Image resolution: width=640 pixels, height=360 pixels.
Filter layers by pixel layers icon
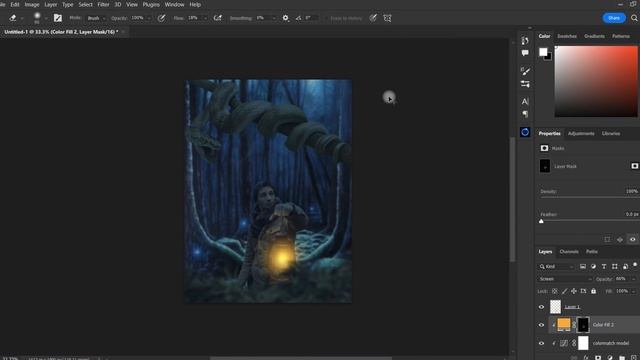click(582, 267)
